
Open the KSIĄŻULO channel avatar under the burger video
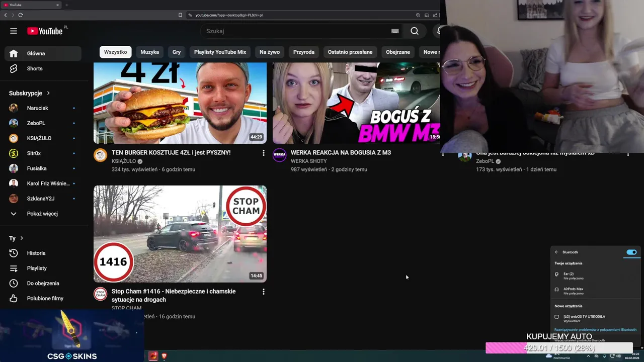(101, 155)
